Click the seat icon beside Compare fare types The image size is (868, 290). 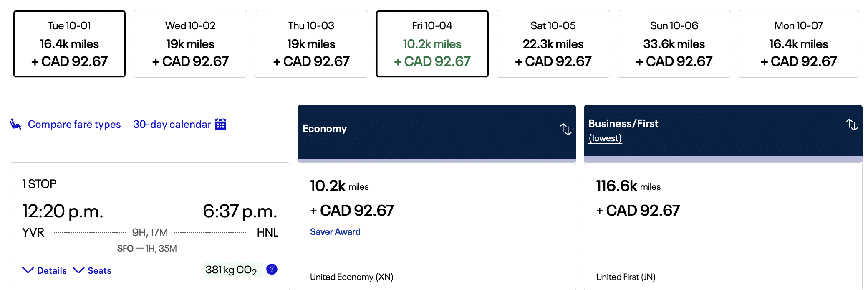coord(15,124)
